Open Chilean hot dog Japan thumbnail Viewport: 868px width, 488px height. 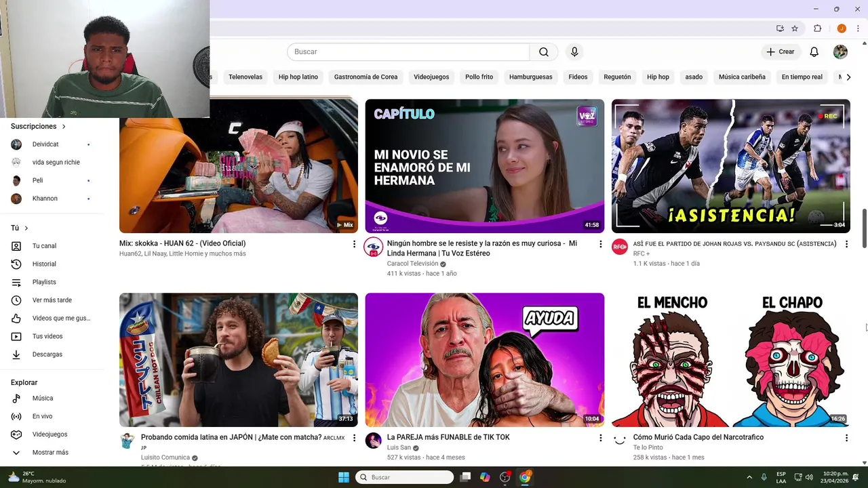pyautogui.click(x=239, y=360)
